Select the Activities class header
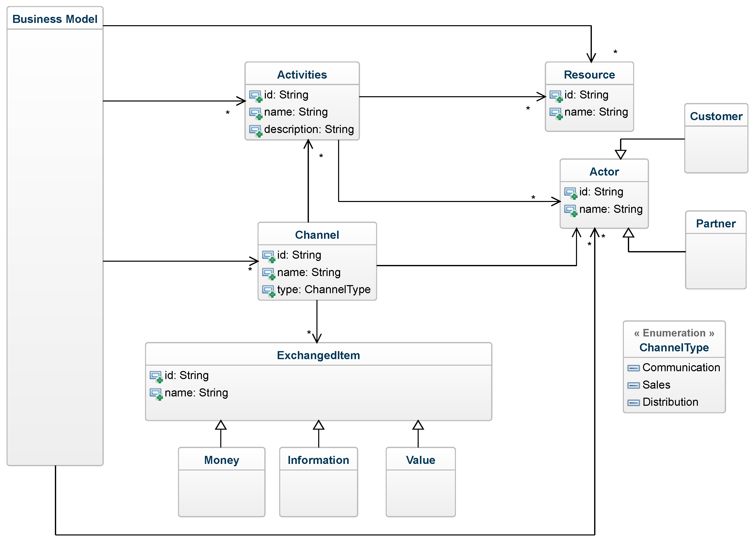This screenshot has height=542, width=756. click(302, 74)
